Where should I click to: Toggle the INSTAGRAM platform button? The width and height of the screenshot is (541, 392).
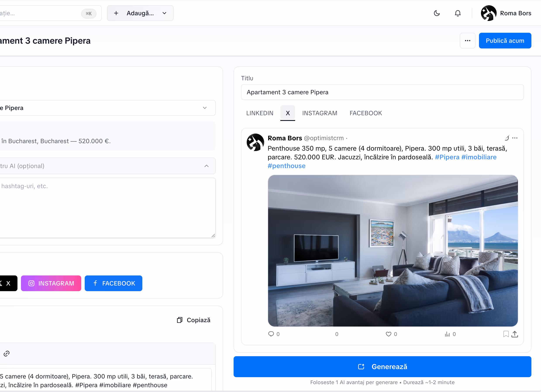click(x=51, y=283)
